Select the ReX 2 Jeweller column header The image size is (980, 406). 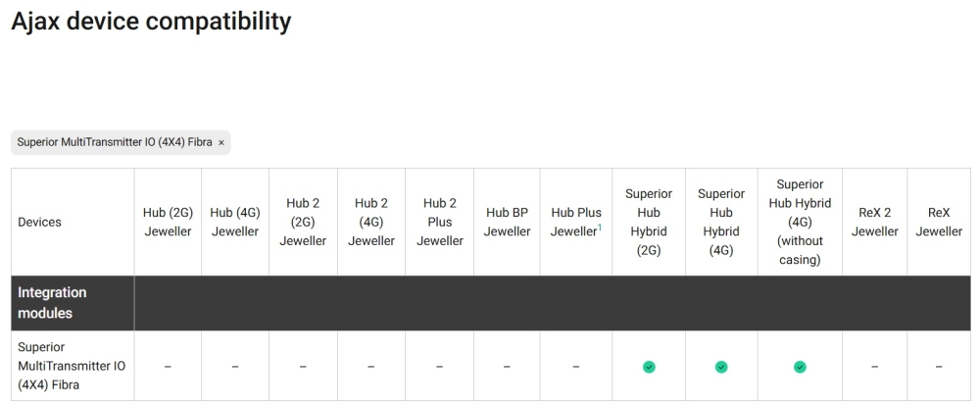point(874,223)
